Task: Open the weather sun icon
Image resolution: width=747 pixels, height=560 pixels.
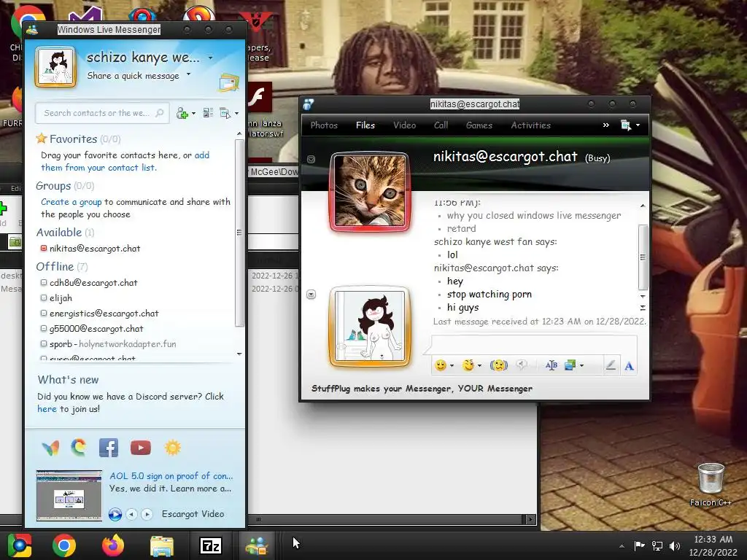Action: (172, 448)
